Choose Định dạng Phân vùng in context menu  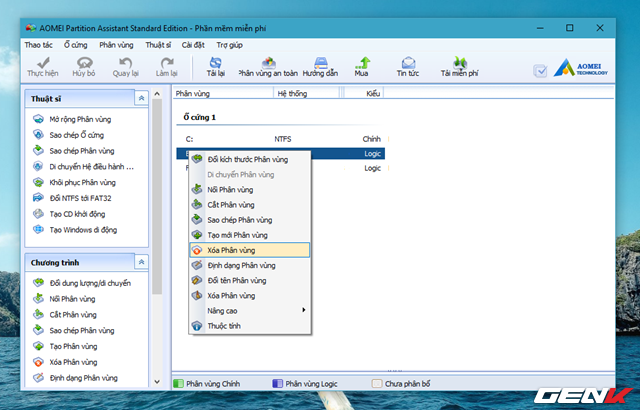point(250,266)
